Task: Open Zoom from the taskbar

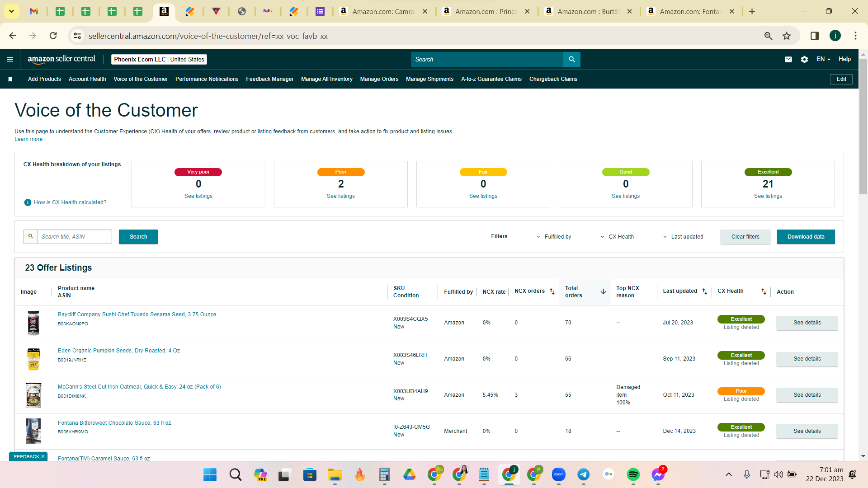Action: pos(559,474)
